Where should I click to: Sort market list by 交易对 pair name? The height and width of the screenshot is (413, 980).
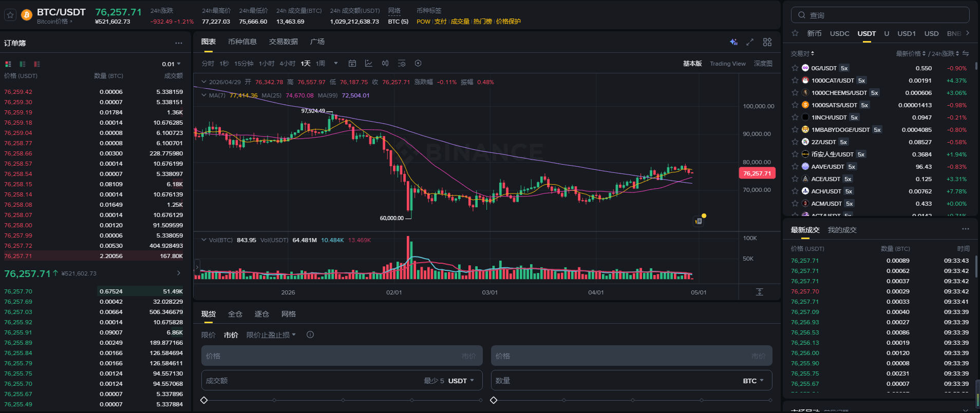tap(802, 53)
